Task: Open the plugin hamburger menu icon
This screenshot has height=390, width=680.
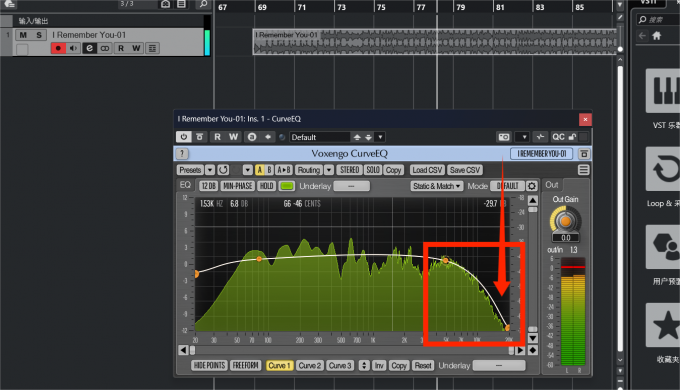Action: pos(583,170)
